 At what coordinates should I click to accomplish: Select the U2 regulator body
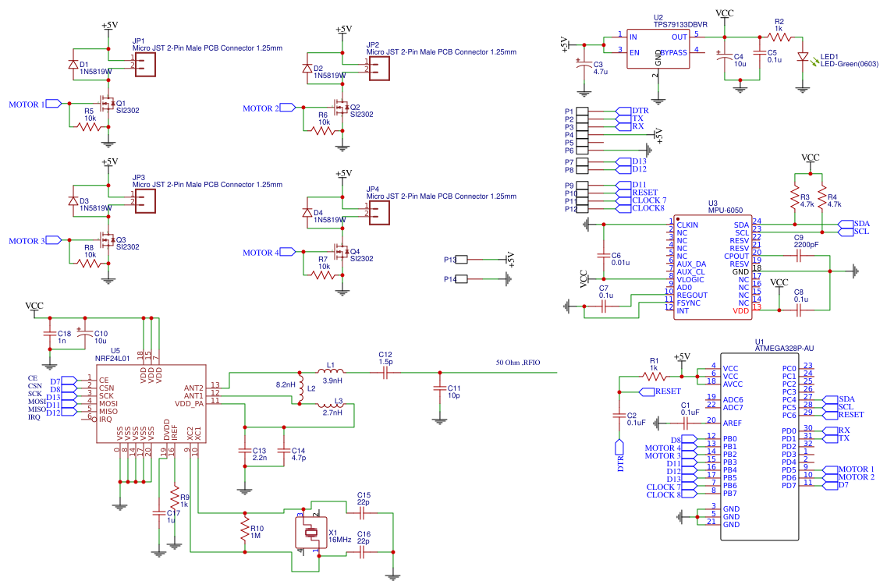658,49
